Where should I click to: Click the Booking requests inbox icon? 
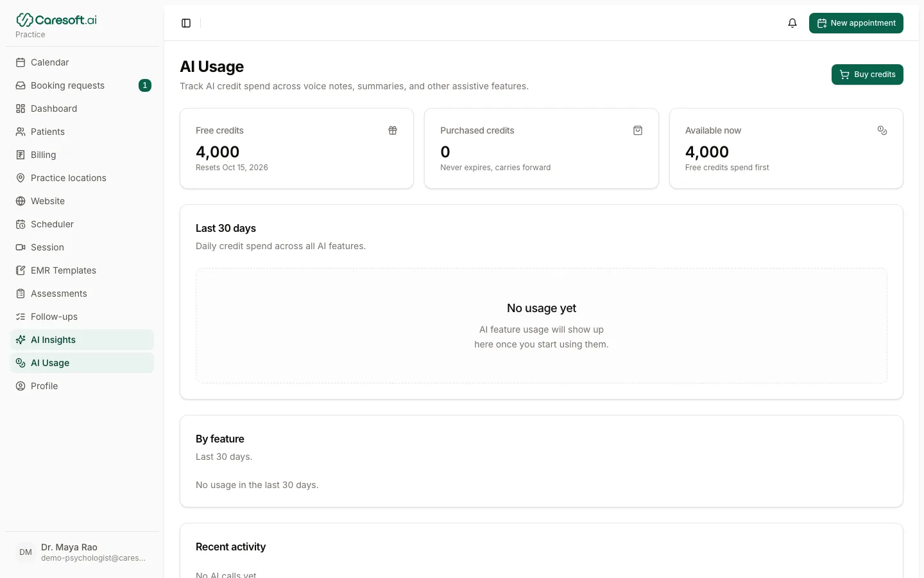click(x=21, y=85)
